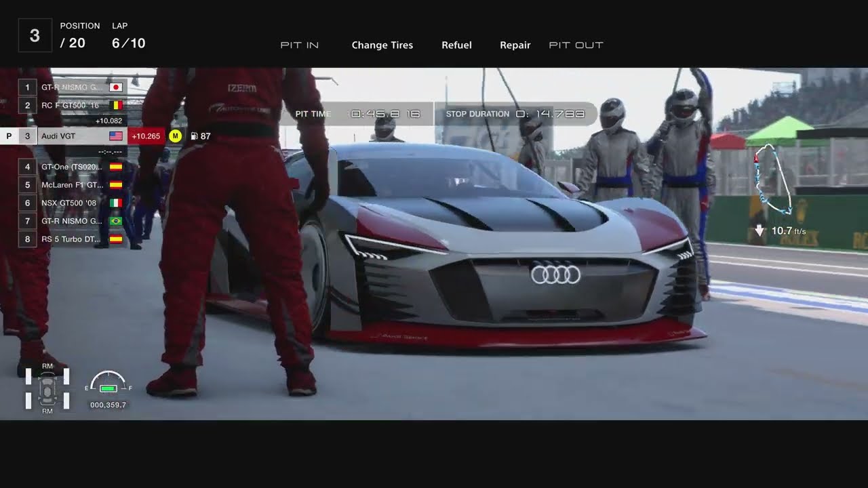
Task: Click the upper RM tire label
Action: tap(47, 366)
